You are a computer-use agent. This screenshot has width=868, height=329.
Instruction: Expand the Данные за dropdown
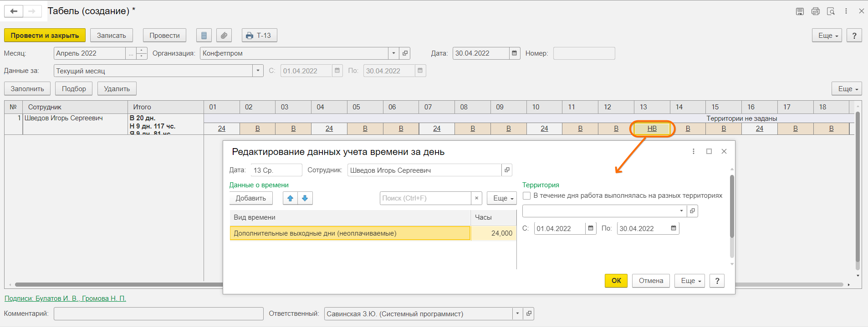tap(258, 71)
